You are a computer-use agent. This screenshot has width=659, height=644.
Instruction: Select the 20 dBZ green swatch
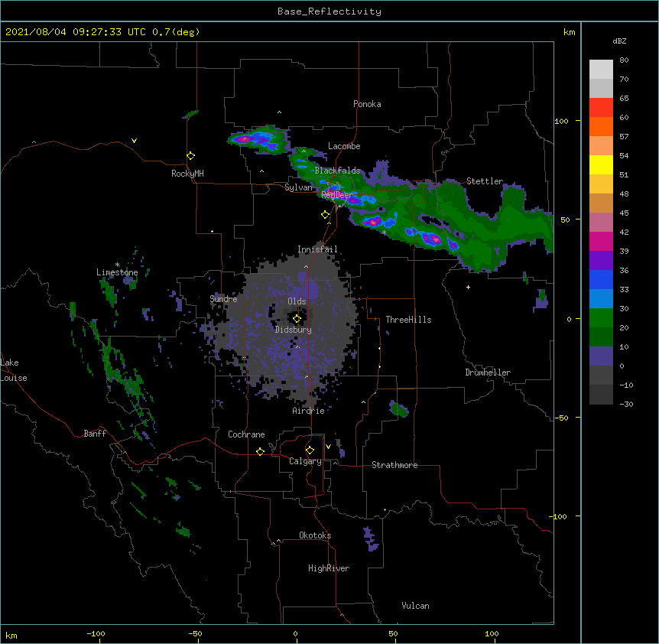tap(601, 337)
